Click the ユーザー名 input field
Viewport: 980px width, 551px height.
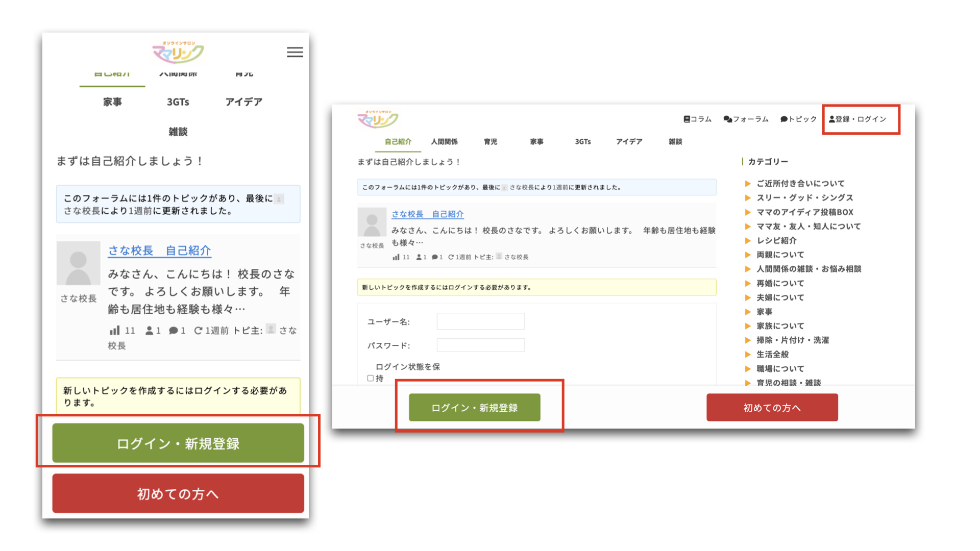click(x=480, y=321)
